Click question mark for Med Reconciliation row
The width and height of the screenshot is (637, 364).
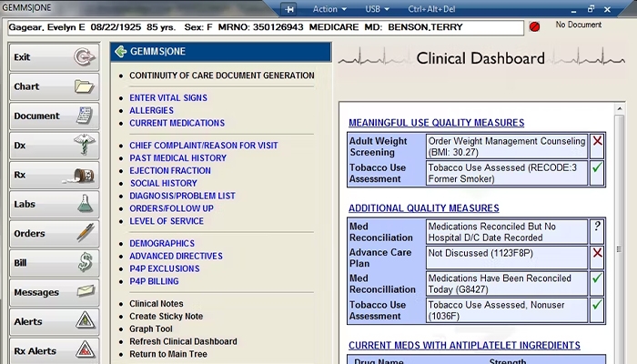[x=597, y=226]
